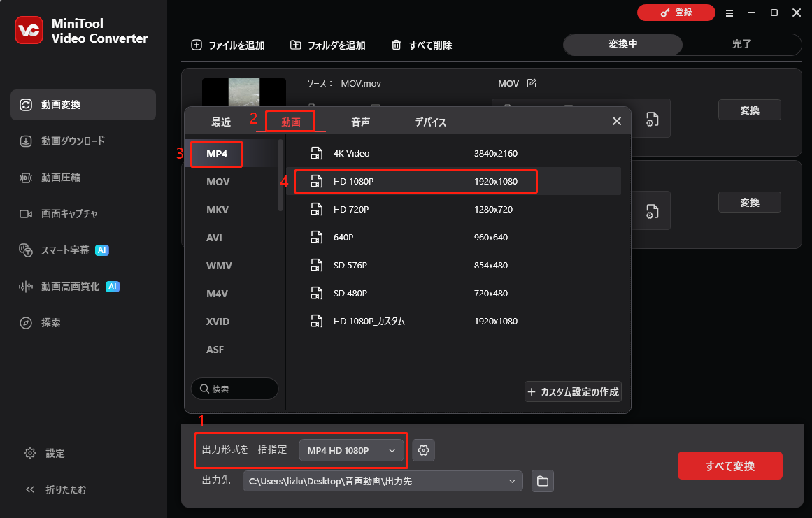Switch to the 完了 tab
The height and width of the screenshot is (518, 812).
pyautogui.click(x=741, y=45)
